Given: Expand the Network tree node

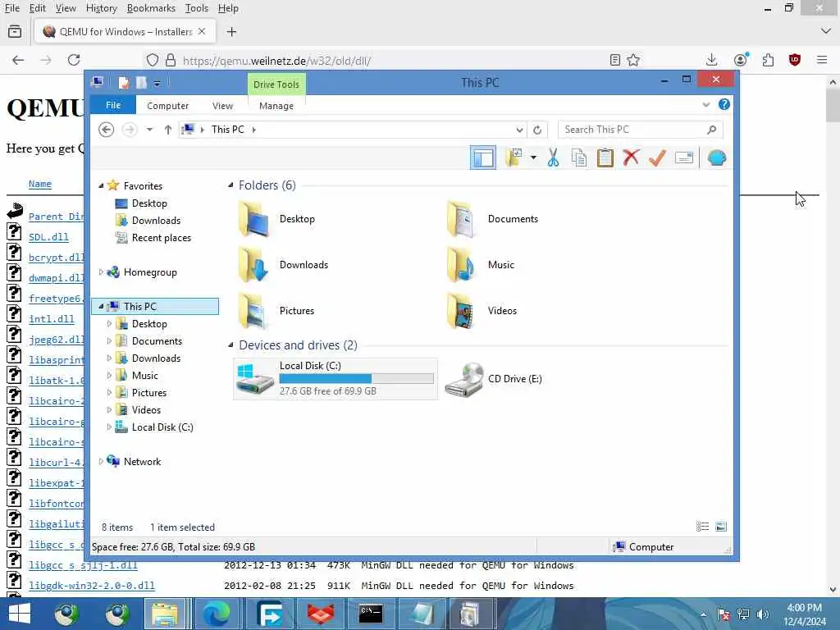Looking at the screenshot, I should pos(101,461).
